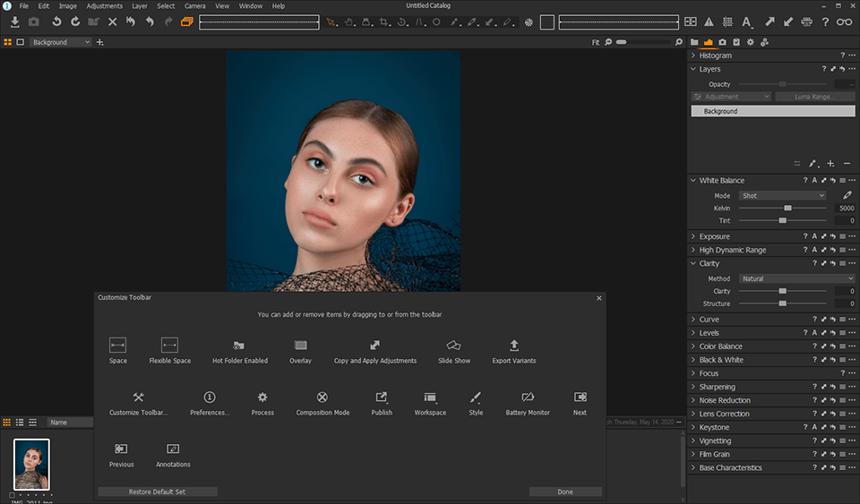Expand the Histogram panel

click(x=693, y=56)
